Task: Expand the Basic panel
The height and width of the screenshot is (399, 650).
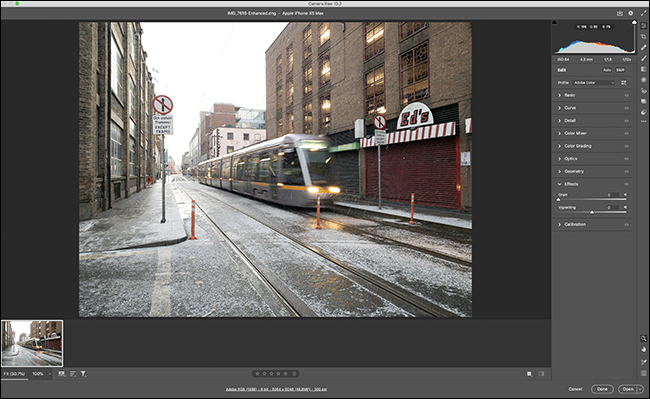Action: coord(559,95)
